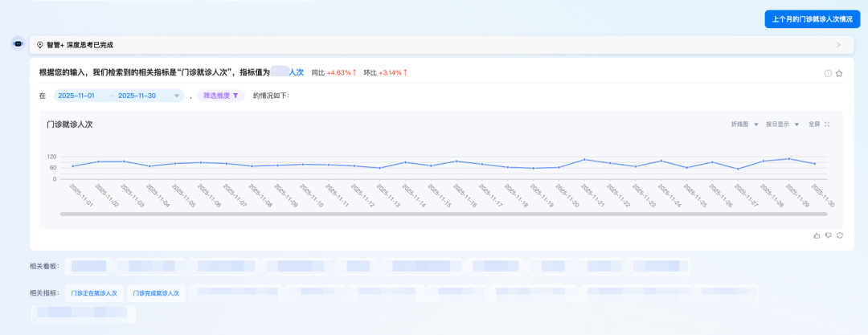Expand the 智管+ 深度思考已完成 panel chevron
This screenshot has height=335, width=868.
point(839,45)
